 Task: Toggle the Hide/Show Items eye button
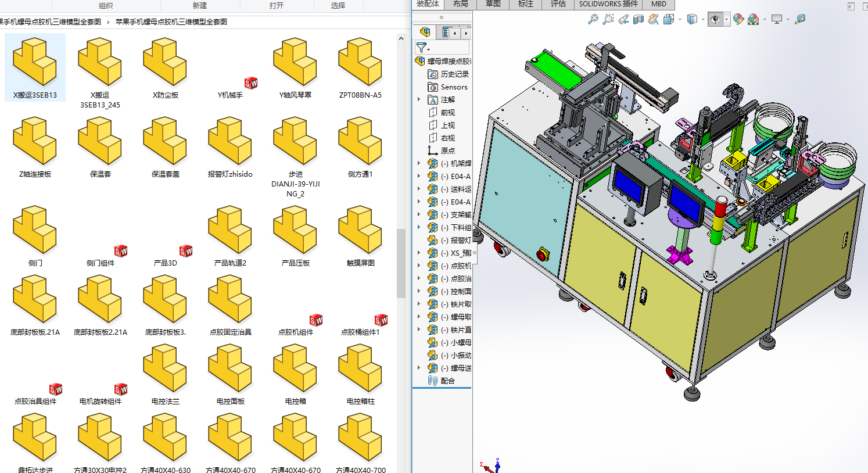715,19
